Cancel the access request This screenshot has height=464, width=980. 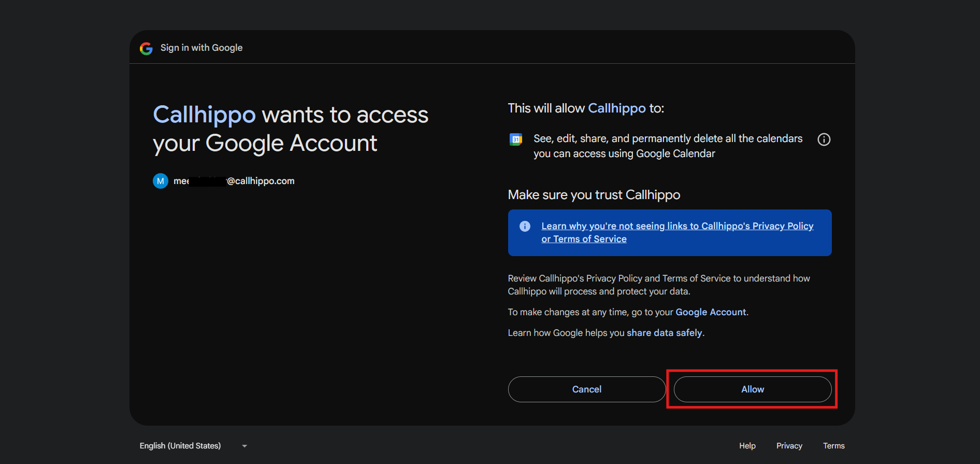[x=586, y=389]
